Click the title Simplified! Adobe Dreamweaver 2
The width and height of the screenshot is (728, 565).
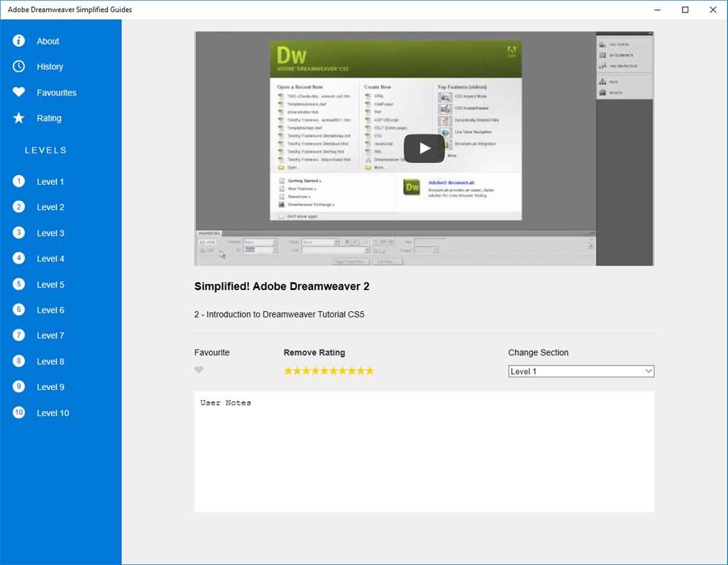point(281,287)
